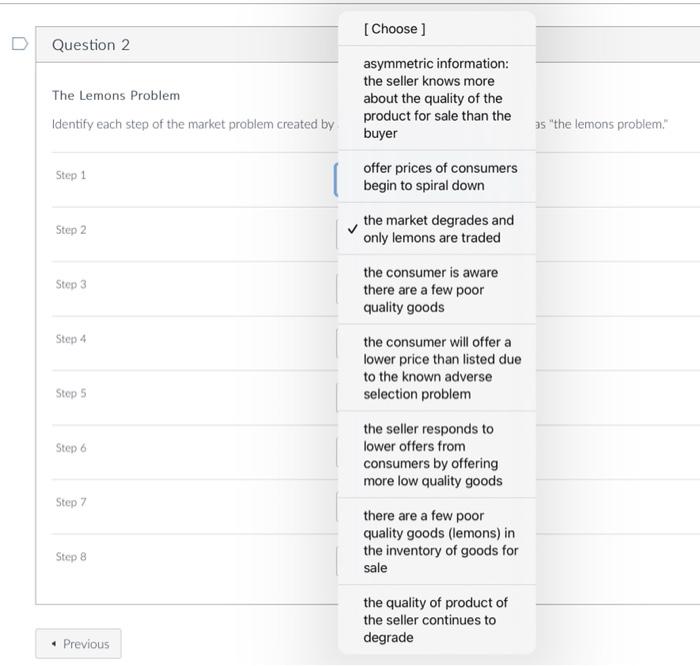The image size is (700, 666).
Task: Select "the seller responds to lower offers" option
Action: (432, 455)
